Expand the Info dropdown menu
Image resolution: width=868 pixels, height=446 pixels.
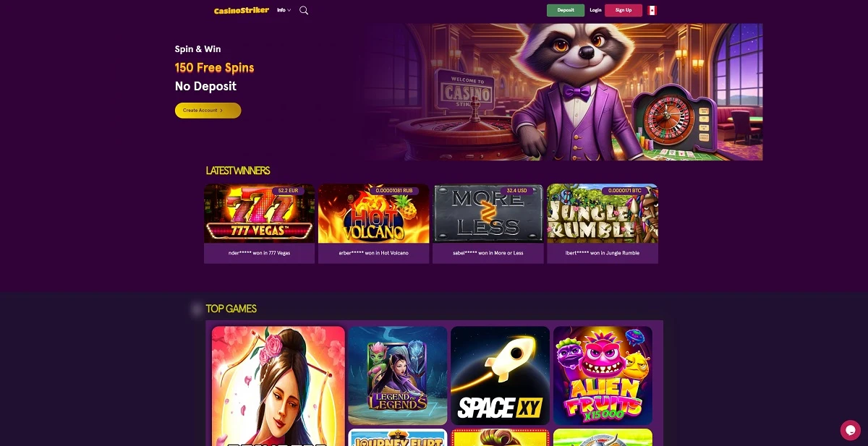point(284,10)
